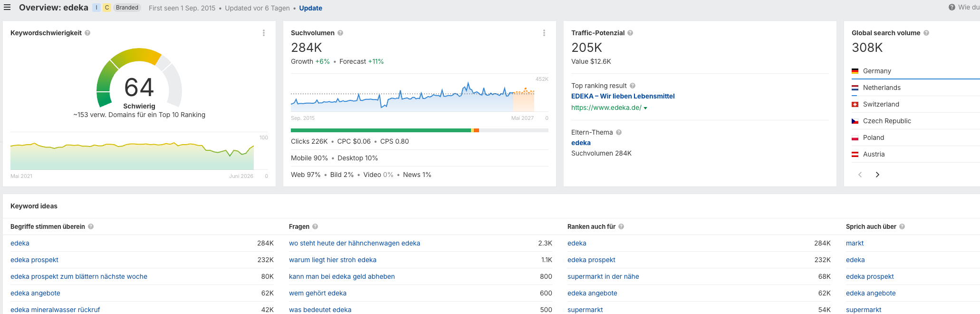Open keyword 'edeka prospekt zum blättern nächste woche'

(79, 276)
